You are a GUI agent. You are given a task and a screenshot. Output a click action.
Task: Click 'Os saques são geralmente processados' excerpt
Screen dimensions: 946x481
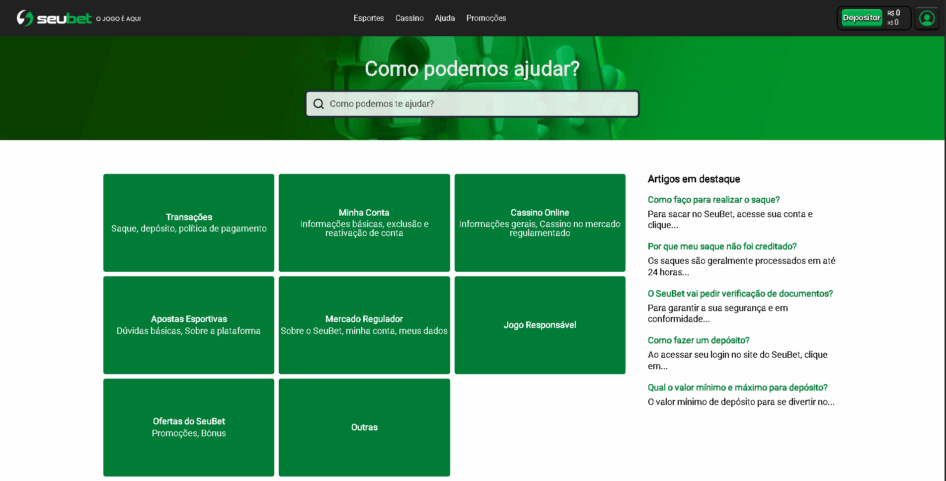[x=741, y=267]
